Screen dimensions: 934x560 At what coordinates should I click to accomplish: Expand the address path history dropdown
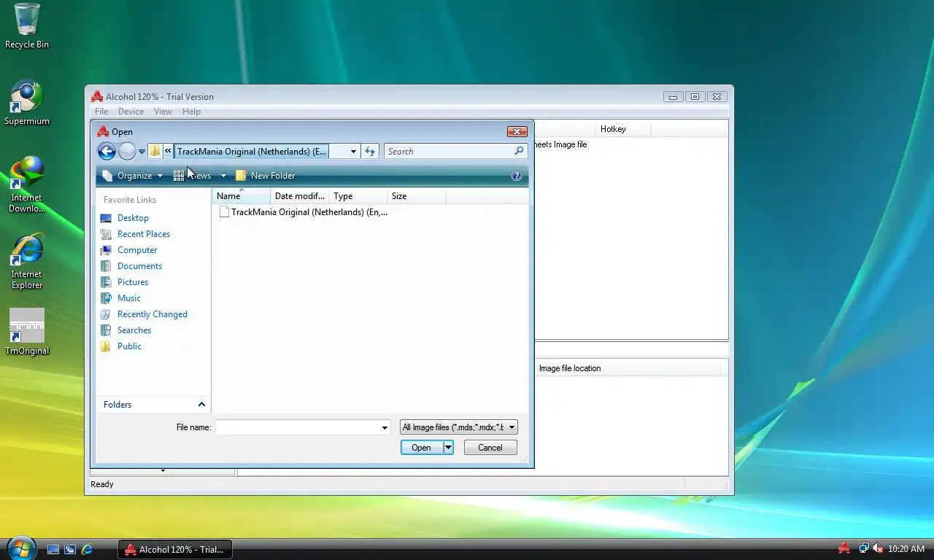click(x=353, y=152)
